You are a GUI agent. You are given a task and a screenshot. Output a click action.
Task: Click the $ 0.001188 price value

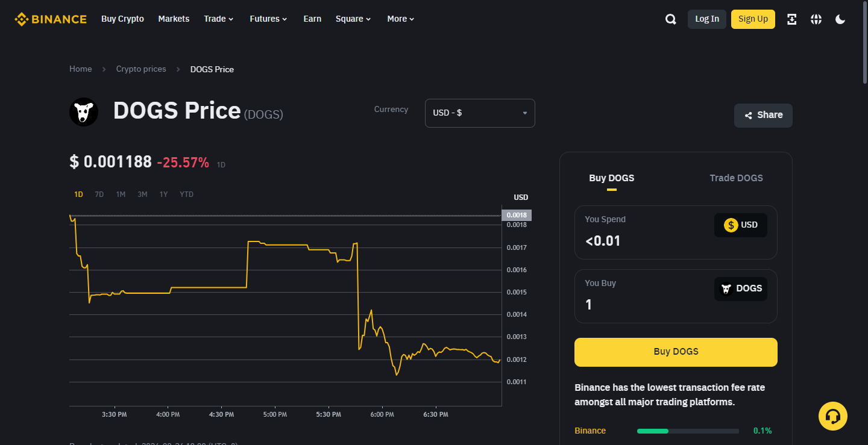click(x=111, y=163)
